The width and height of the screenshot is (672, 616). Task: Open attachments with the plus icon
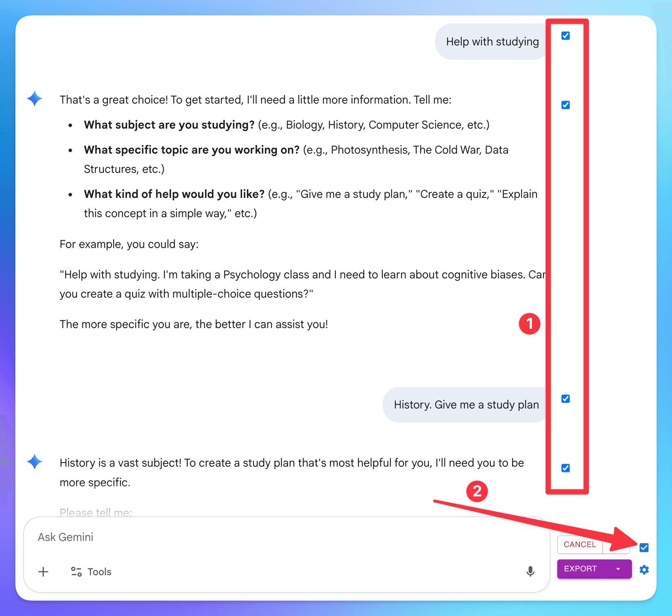pos(43,572)
